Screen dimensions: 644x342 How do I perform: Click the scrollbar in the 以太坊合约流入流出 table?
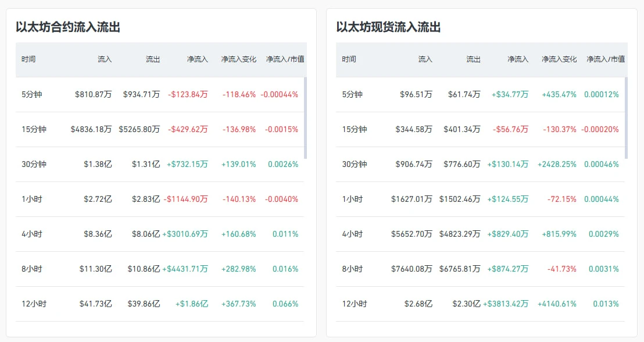305,118
